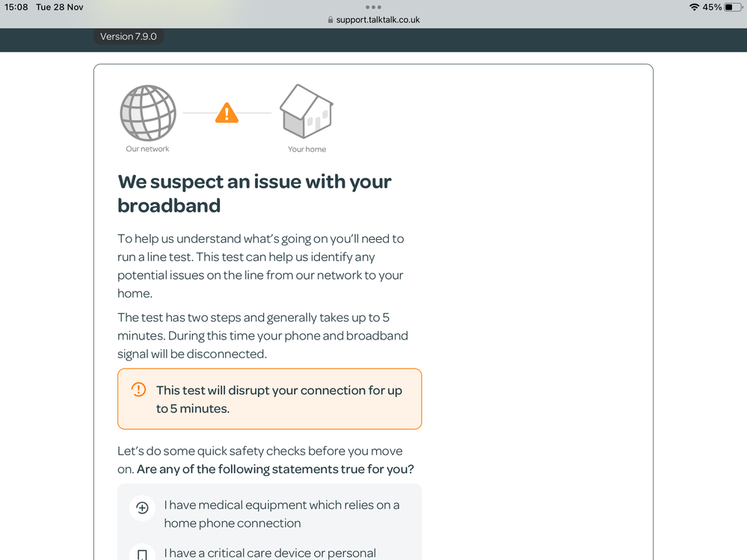Click the 'We suspect an issue' heading
The width and height of the screenshot is (747, 560).
click(x=254, y=194)
